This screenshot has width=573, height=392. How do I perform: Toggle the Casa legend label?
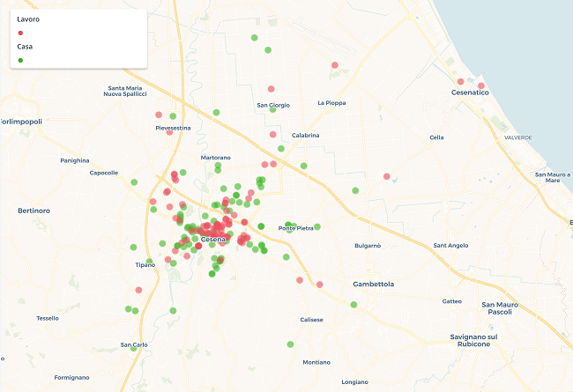tap(26, 46)
